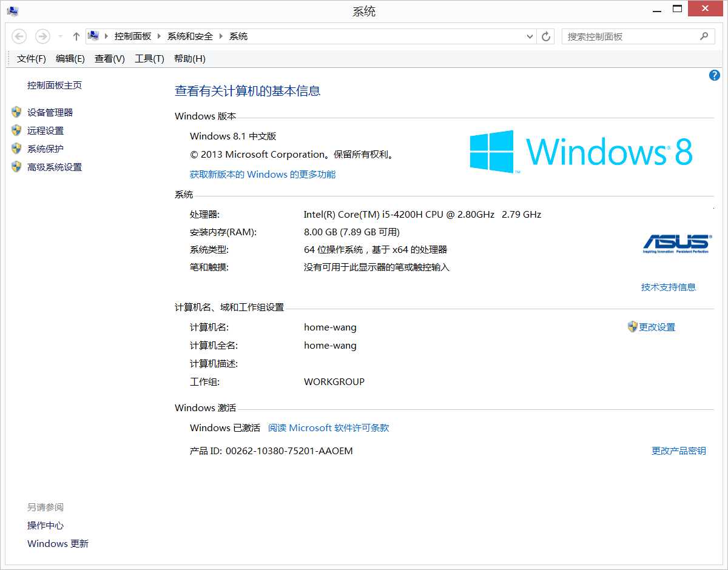728x570 pixels.
Task: Click the system icon in title bar
Action: [x=12, y=11]
